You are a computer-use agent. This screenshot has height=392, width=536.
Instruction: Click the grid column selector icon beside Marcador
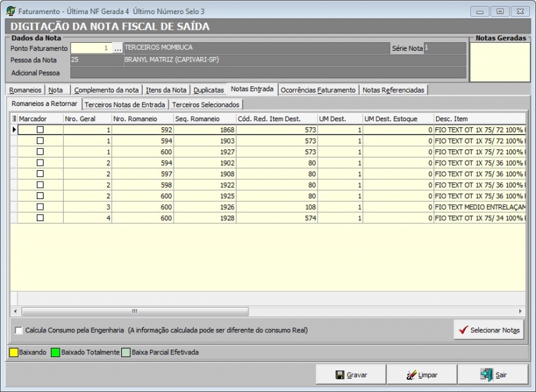14,119
